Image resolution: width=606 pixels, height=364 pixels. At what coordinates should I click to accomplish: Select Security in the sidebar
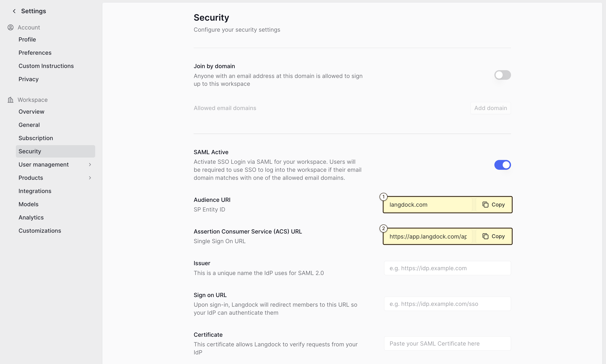56,151
